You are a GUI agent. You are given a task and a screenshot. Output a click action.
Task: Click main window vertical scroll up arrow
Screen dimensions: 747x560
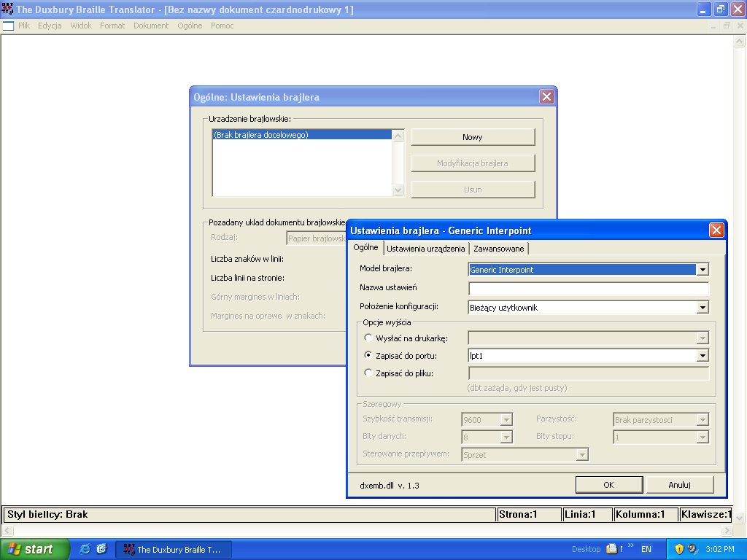740,42
